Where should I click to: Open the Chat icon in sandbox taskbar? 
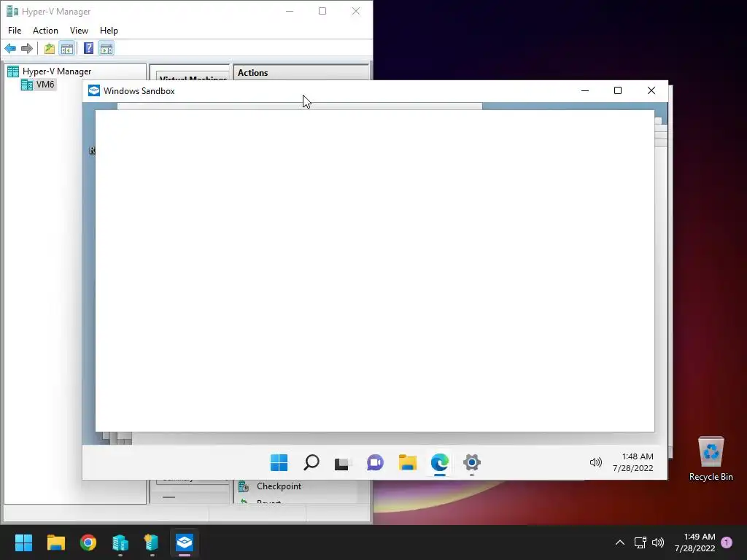click(x=375, y=462)
